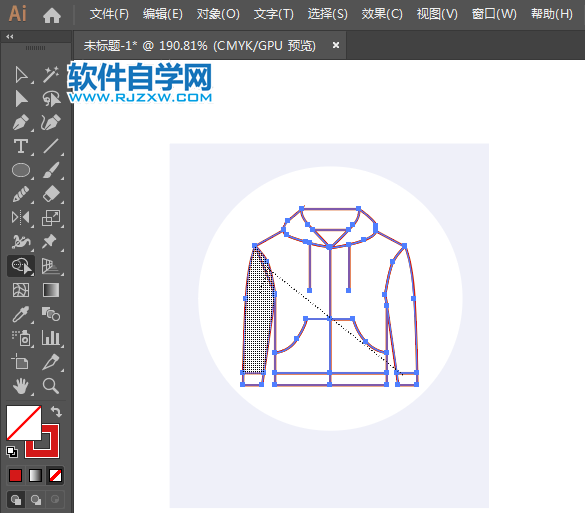Swap fill and stroke colors
The height and width of the screenshot is (513, 585).
56,412
